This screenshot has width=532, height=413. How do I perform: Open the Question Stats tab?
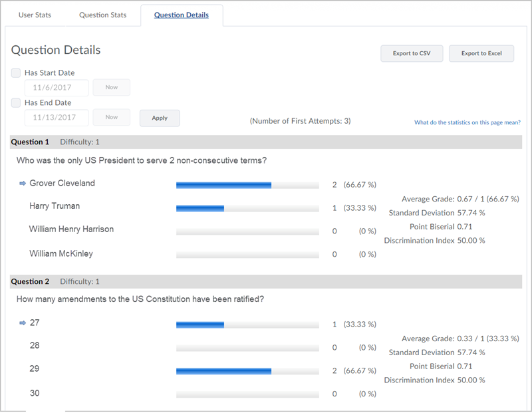pos(103,15)
